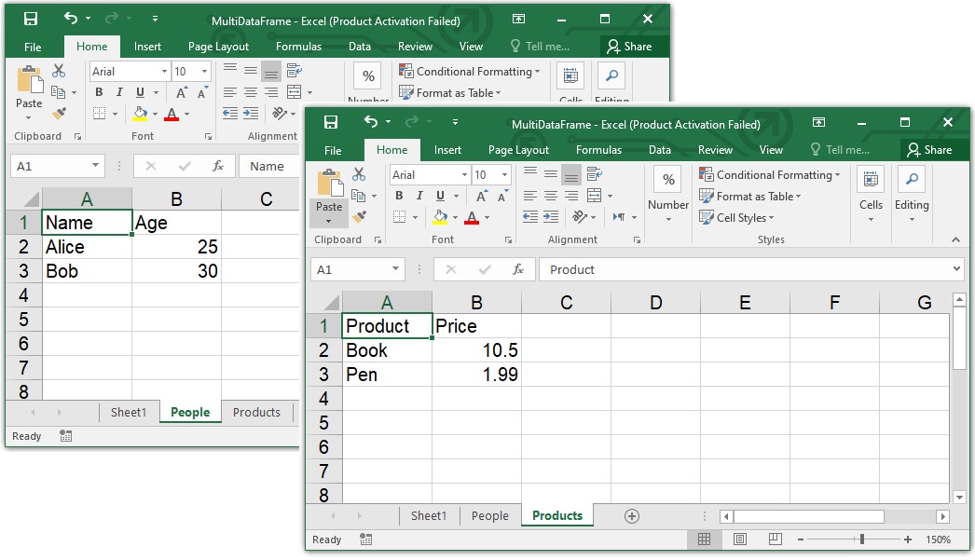Image resolution: width=975 pixels, height=560 pixels.
Task: Select the Wrap Text icon
Action: click(596, 174)
